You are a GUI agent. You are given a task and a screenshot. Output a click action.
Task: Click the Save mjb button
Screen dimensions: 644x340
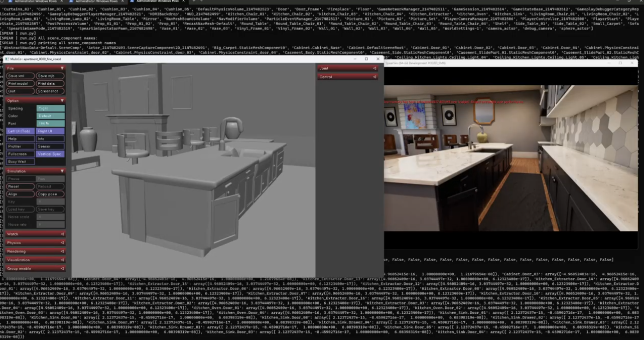[x=50, y=76]
